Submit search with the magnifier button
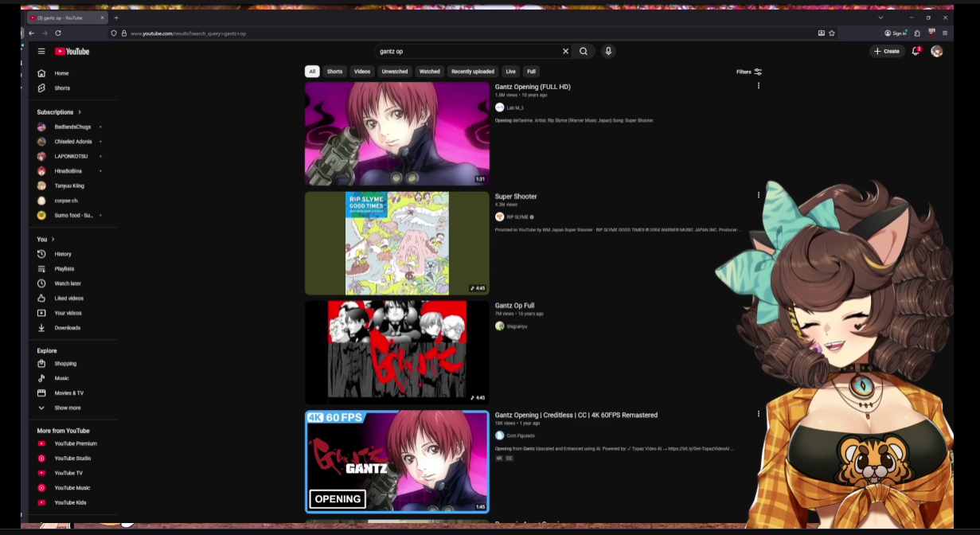 584,51
